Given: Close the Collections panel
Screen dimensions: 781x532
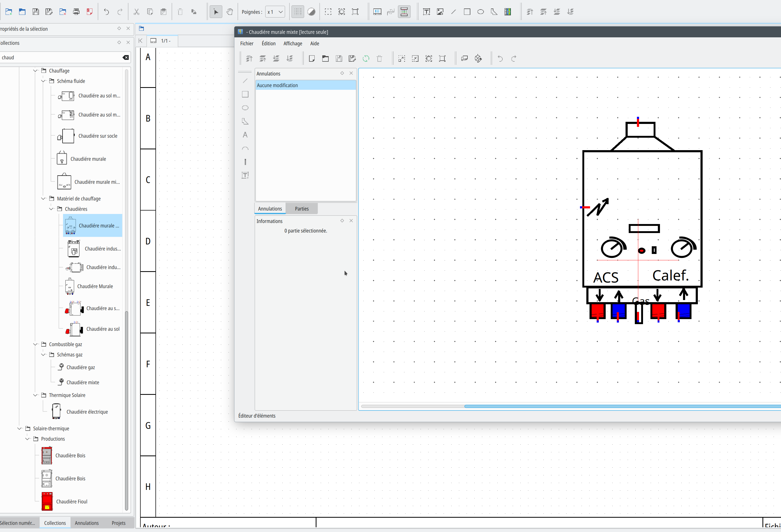Looking at the screenshot, I should (x=128, y=42).
